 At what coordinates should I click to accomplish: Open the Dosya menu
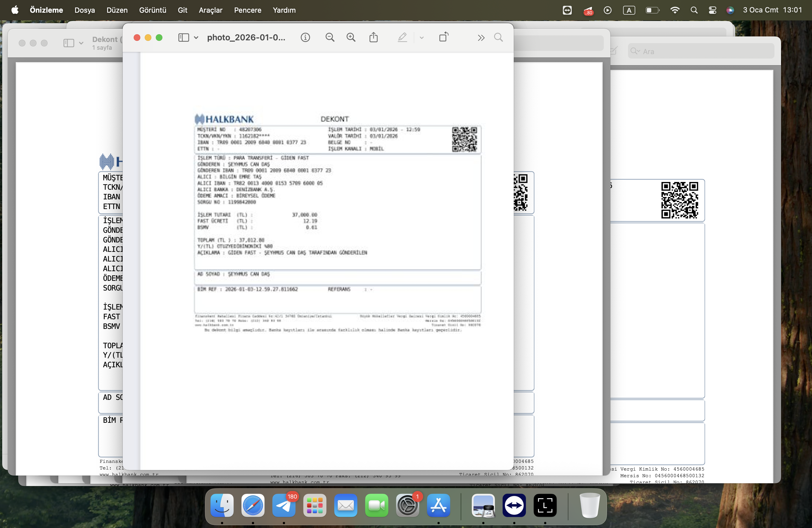tap(85, 10)
